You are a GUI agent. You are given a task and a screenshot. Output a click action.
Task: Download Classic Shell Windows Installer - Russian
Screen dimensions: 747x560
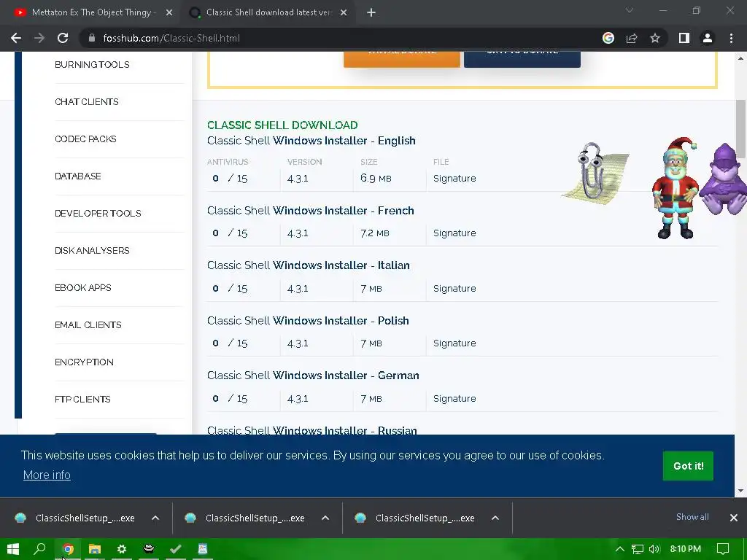pos(312,430)
